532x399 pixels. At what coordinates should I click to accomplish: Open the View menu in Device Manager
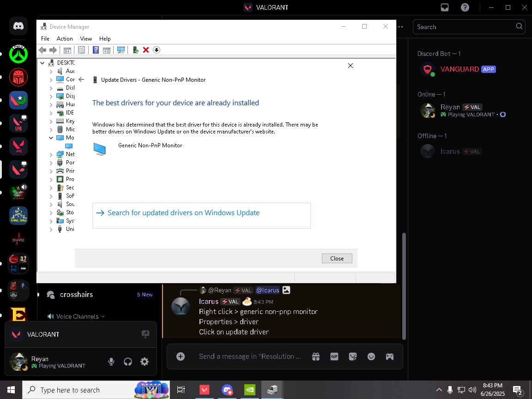click(x=86, y=39)
